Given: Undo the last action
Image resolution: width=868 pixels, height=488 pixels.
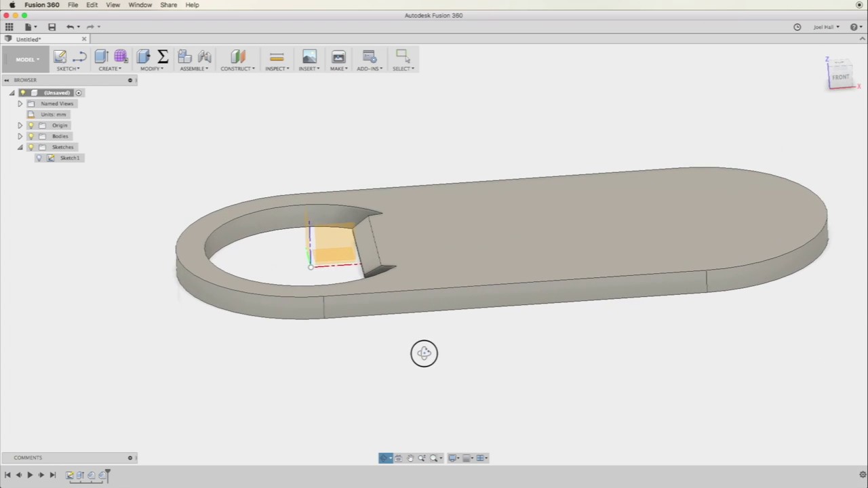Looking at the screenshot, I should 70,27.
